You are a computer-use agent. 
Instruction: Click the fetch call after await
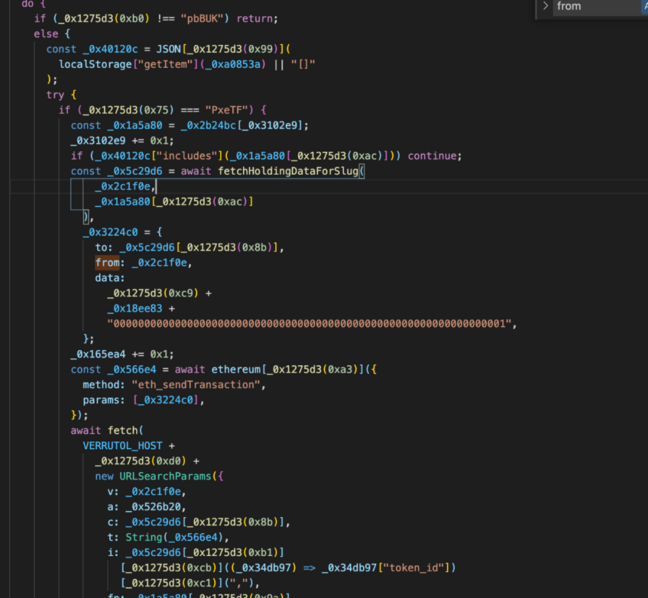122,431
